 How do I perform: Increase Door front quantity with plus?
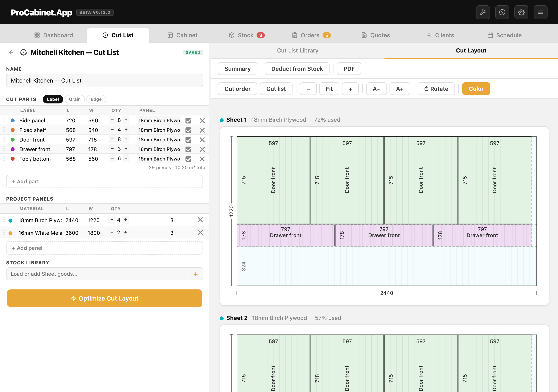coord(126,139)
